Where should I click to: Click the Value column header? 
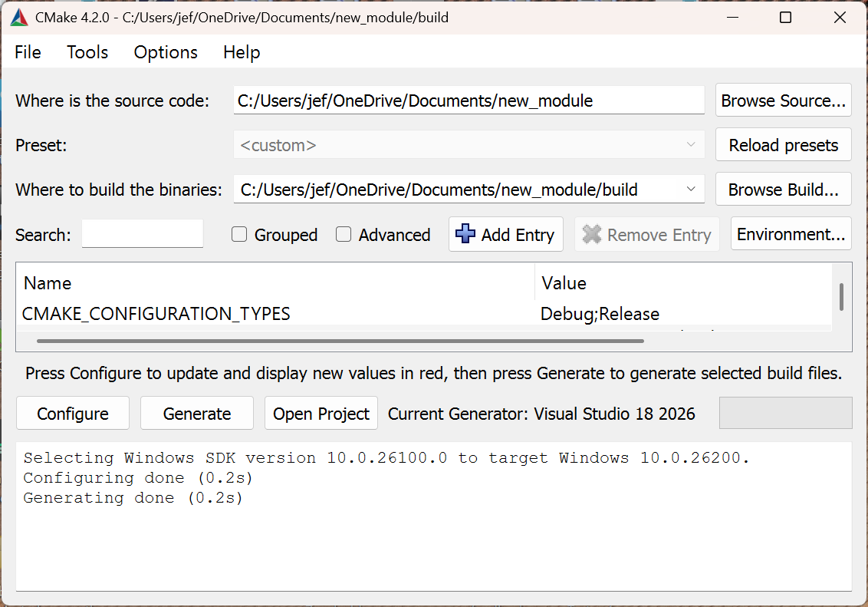pyautogui.click(x=683, y=283)
